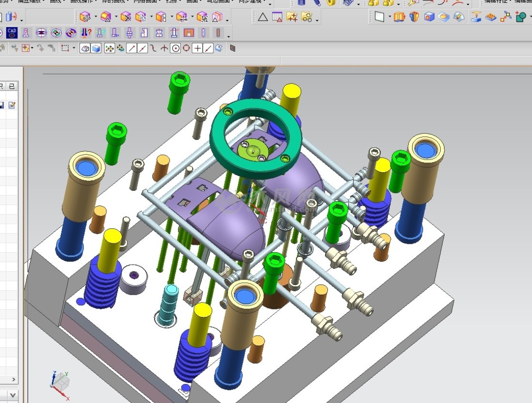Open dropdown arrow beside the move-object cube icon

coord(95,17)
